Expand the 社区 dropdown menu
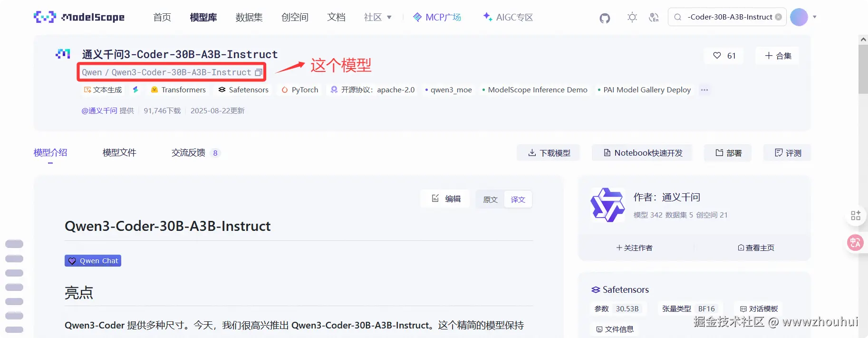The height and width of the screenshot is (338, 868). pyautogui.click(x=378, y=17)
